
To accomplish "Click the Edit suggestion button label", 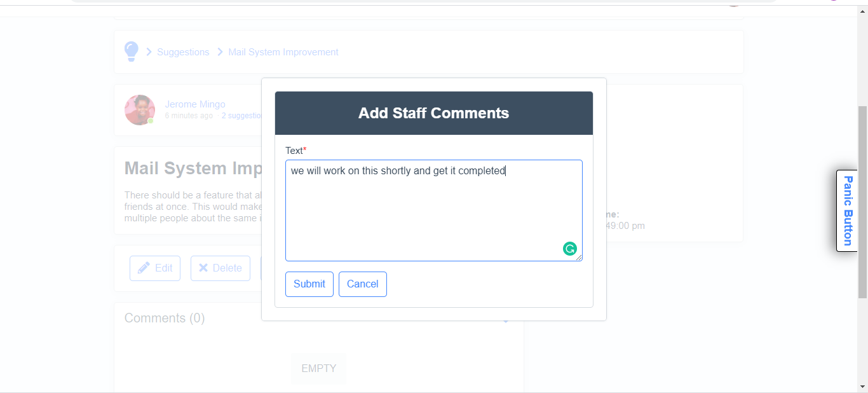I will click(163, 268).
